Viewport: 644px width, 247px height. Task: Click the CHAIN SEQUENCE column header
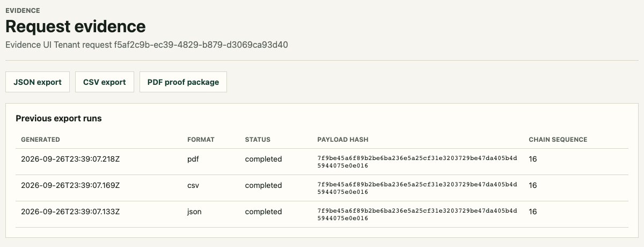pos(558,140)
